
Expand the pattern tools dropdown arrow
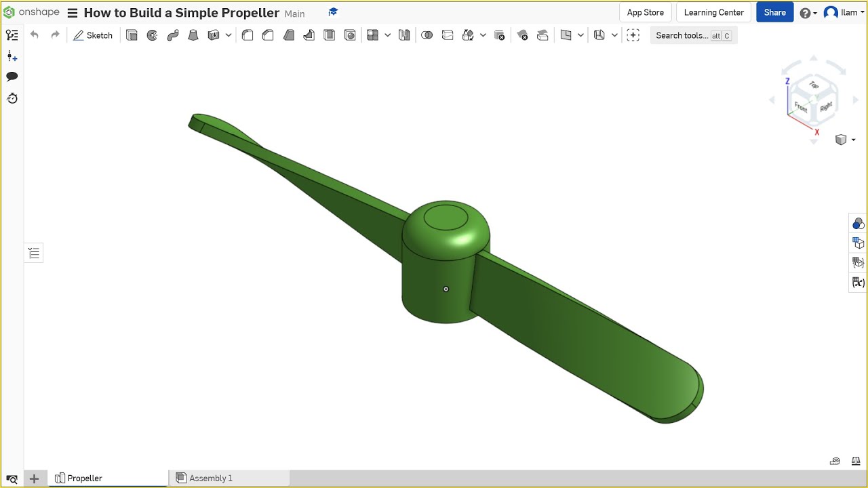388,35
